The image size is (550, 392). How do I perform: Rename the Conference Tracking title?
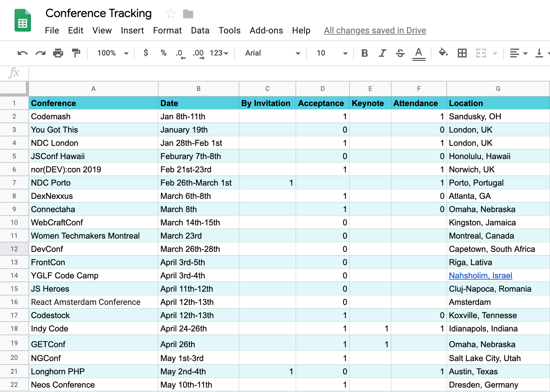click(x=99, y=13)
